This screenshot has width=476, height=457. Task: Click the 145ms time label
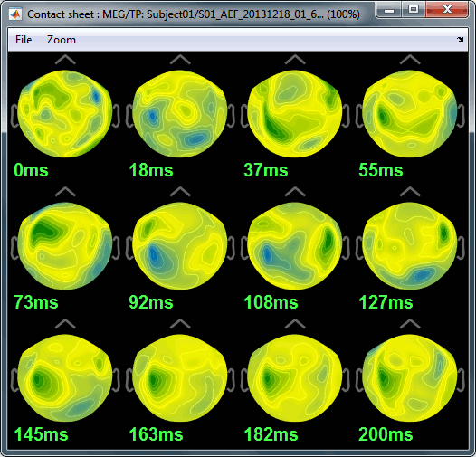(41, 434)
